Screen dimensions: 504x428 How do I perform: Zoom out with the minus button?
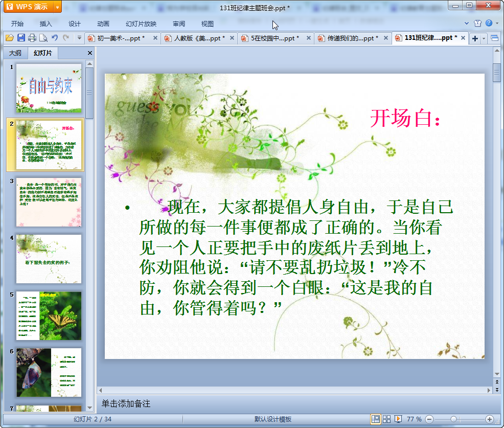(429, 419)
